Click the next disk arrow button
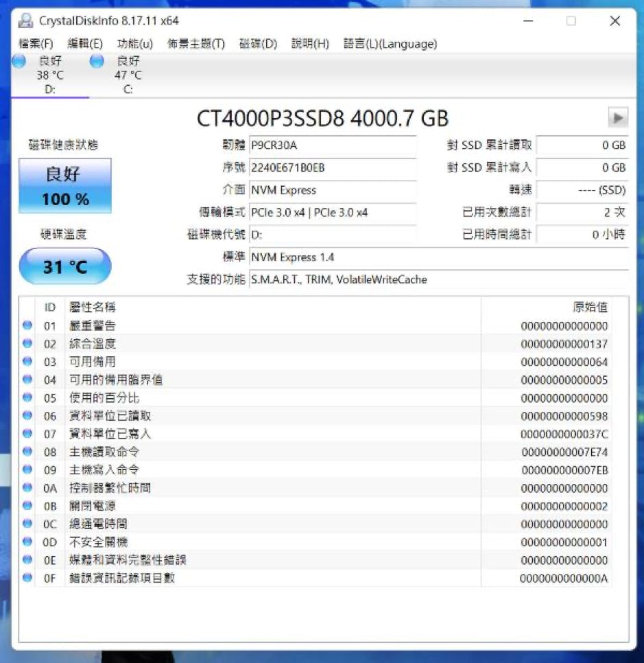Viewport: 644px width, 663px height. [618, 117]
